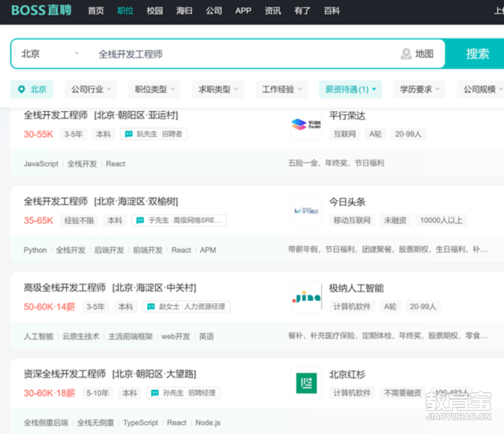Open the 北京红杉 company name

click(x=347, y=374)
